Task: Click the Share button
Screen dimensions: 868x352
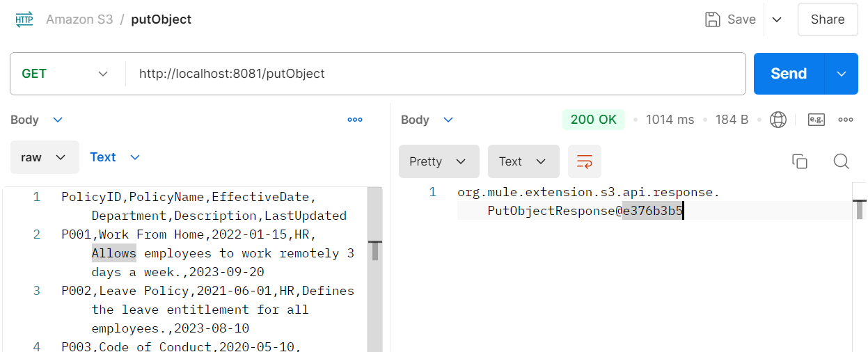Action: (827, 19)
